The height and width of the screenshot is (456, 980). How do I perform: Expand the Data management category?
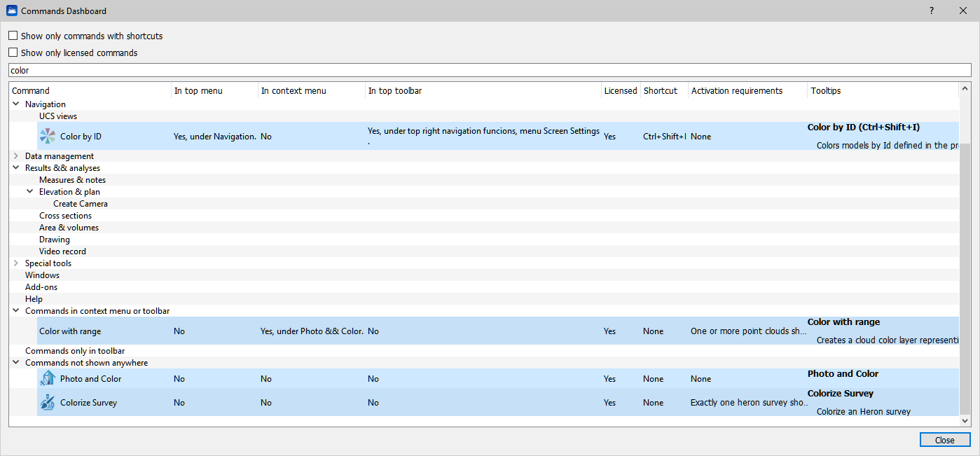tap(16, 156)
